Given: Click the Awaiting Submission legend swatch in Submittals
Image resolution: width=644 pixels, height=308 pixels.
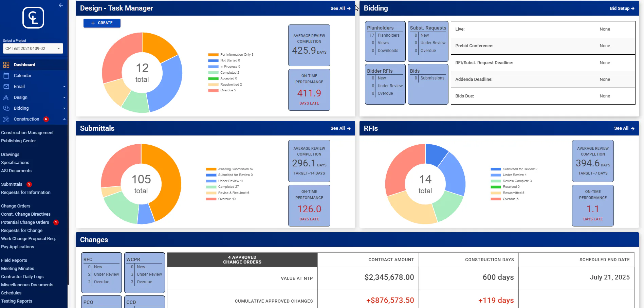Looking at the screenshot, I should [211, 169].
